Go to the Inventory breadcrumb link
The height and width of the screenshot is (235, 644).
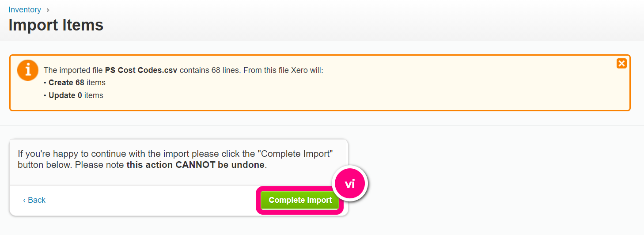[x=25, y=10]
